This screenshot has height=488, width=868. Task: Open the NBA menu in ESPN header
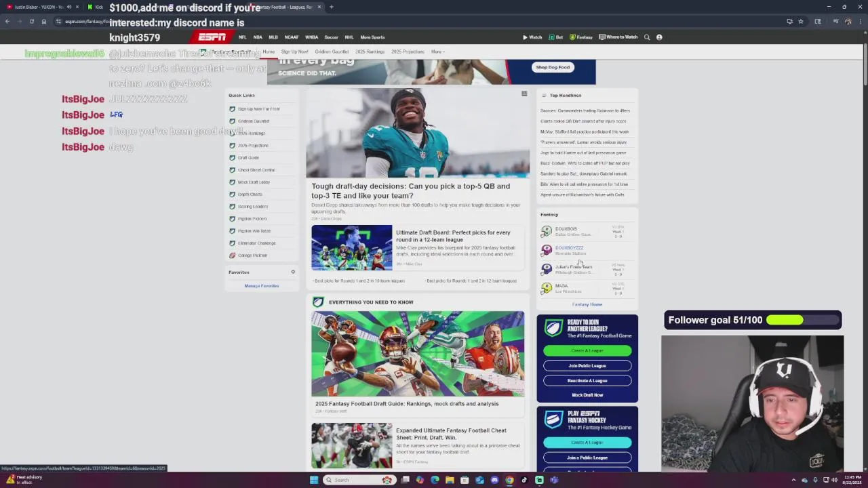click(258, 37)
